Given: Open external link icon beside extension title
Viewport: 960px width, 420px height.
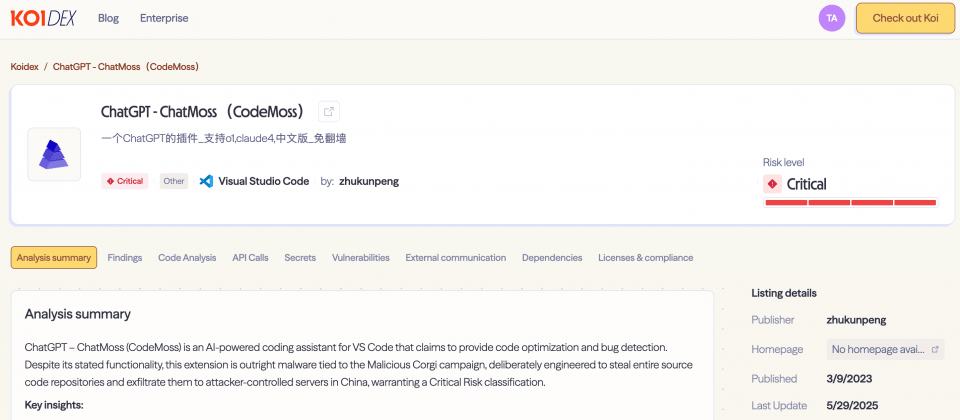Looking at the screenshot, I should point(328,112).
